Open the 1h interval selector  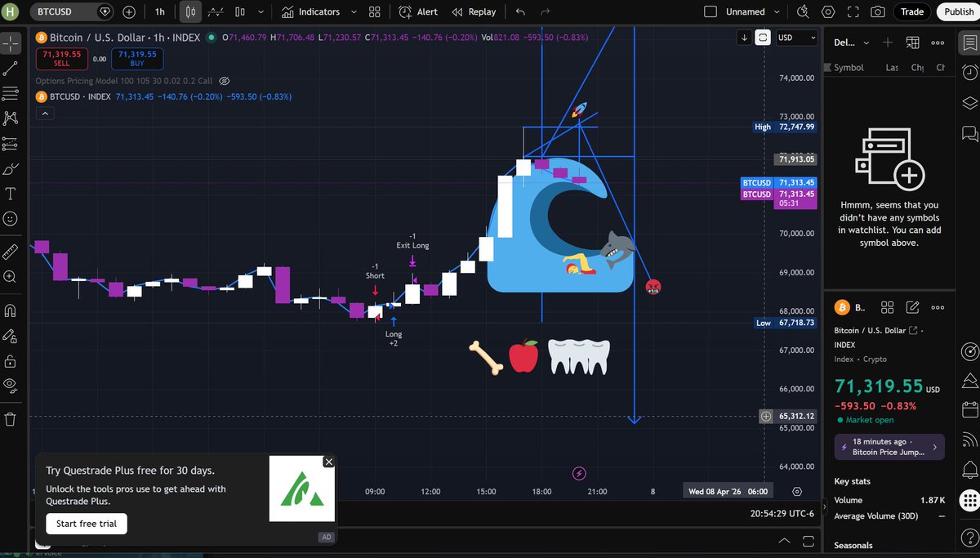pos(159,11)
